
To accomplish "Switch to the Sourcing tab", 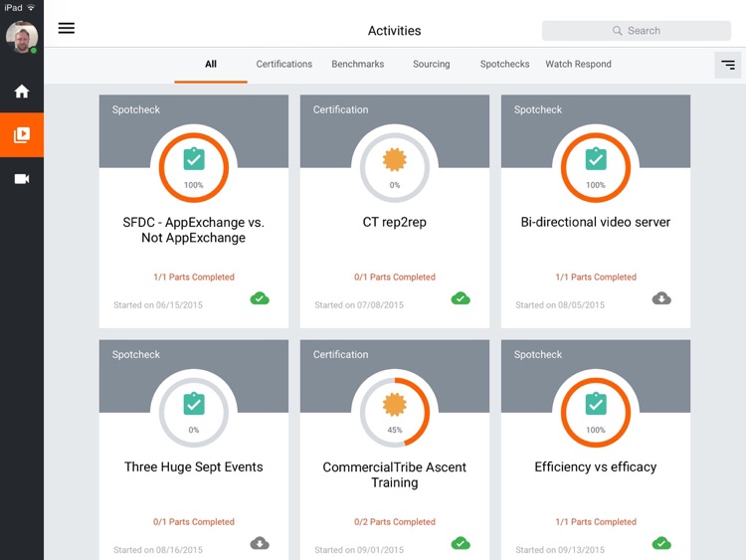I will (431, 64).
